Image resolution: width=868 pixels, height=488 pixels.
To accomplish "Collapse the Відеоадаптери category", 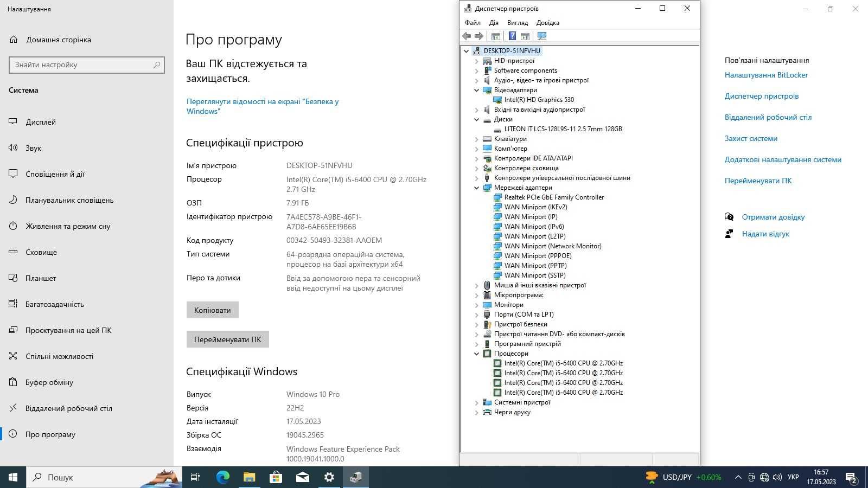I will pos(476,90).
